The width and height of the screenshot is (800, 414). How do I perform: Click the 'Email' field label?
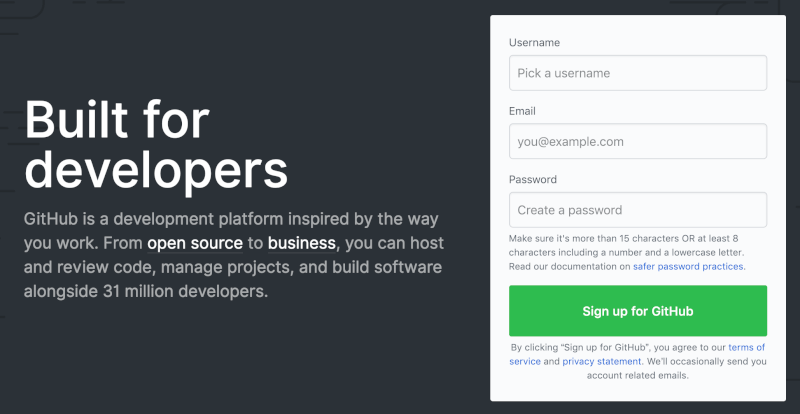[522, 111]
